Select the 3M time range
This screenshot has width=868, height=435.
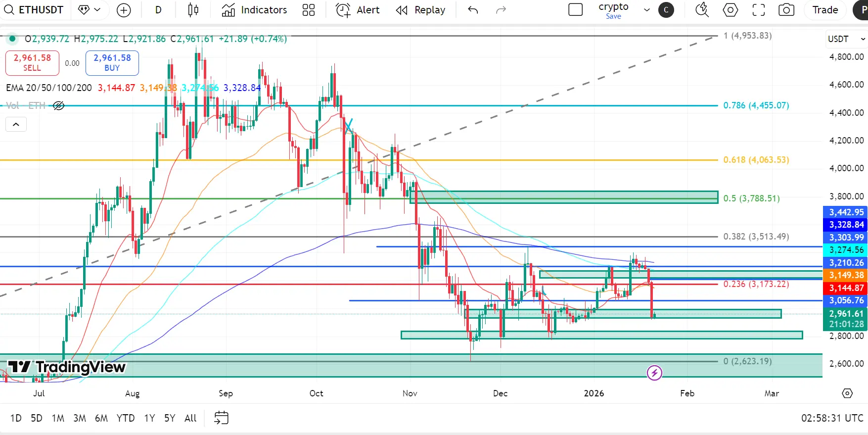click(80, 418)
